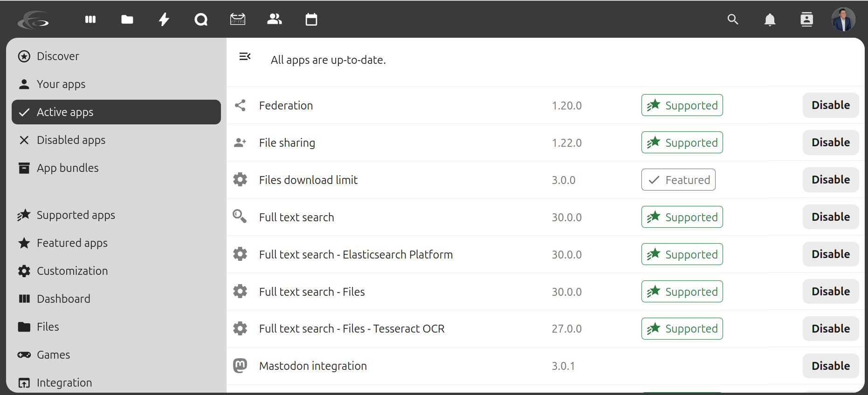
Task: Open notifications bell icon
Action: pos(770,20)
